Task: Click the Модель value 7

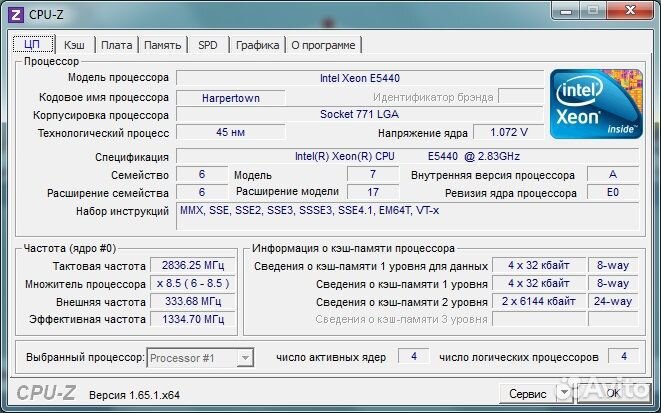Action: tap(373, 174)
